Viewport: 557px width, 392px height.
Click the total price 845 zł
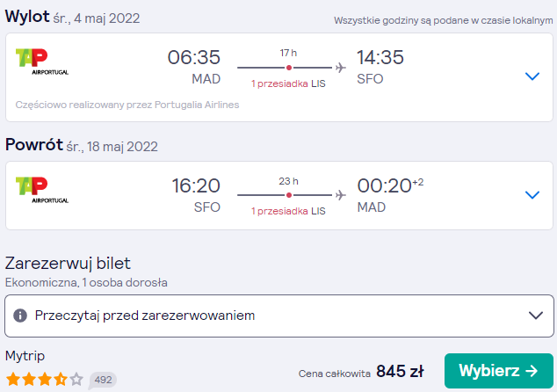(x=400, y=372)
